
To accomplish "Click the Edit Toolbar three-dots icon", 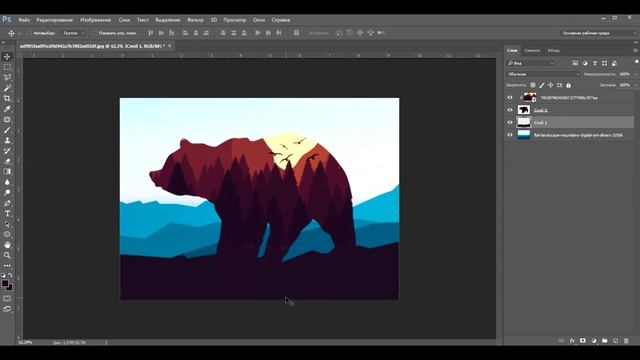I will pos(7,266).
